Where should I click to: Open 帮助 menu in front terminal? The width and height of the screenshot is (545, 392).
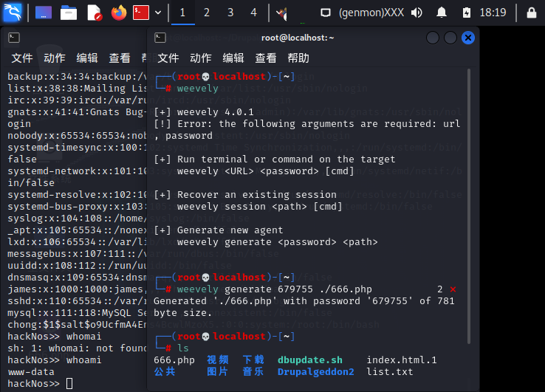pyautogui.click(x=298, y=58)
